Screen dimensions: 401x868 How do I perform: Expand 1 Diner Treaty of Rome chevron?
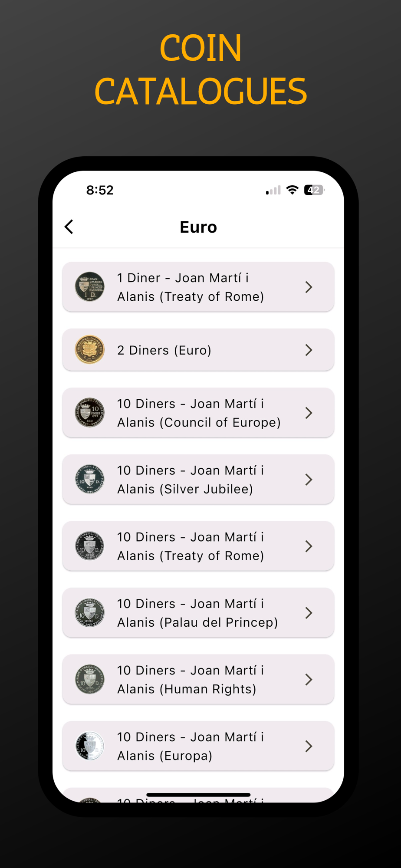[309, 287]
